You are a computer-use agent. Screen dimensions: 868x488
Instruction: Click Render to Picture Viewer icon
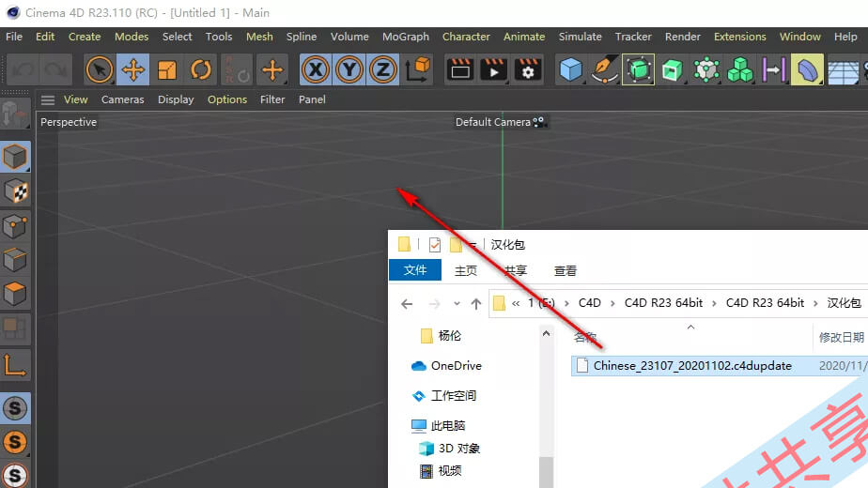494,69
